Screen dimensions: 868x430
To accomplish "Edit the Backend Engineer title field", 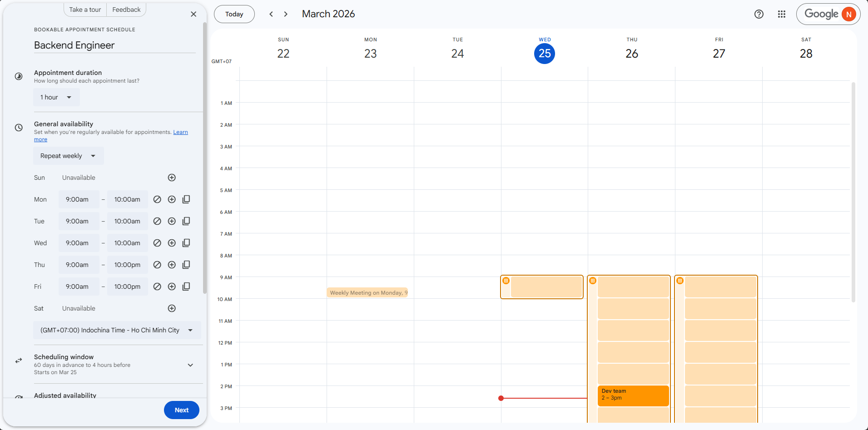I will pos(114,45).
